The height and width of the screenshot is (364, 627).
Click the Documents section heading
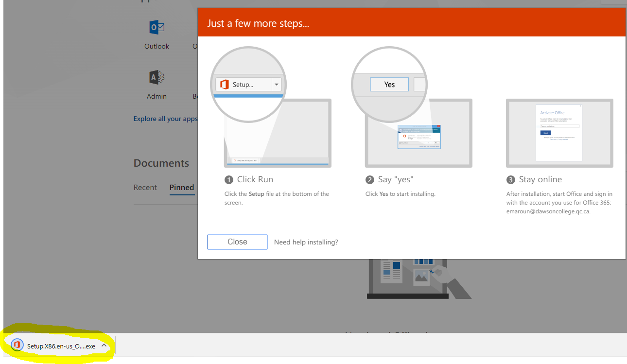[x=161, y=163]
